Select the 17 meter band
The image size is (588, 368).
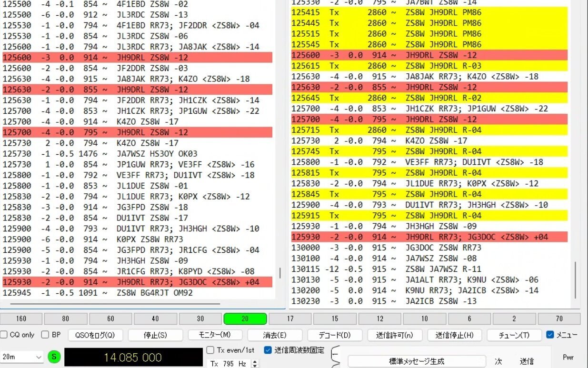tap(290, 318)
